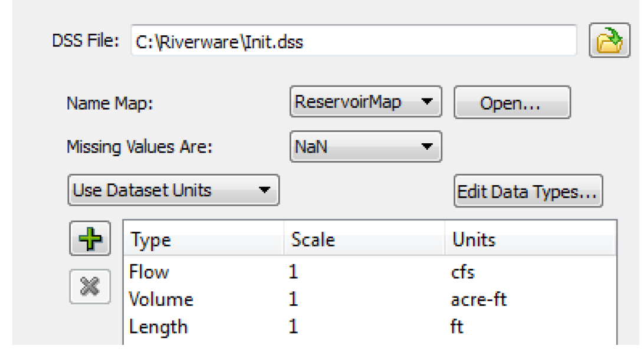The height and width of the screenshot is (349, 644).
Task: Click the browse folder icon for DSS File
Action: [x=609, y=40]
